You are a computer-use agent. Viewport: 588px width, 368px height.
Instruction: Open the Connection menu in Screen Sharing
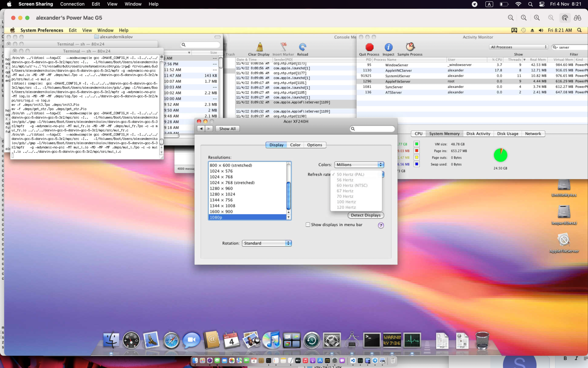click(72, 4)
